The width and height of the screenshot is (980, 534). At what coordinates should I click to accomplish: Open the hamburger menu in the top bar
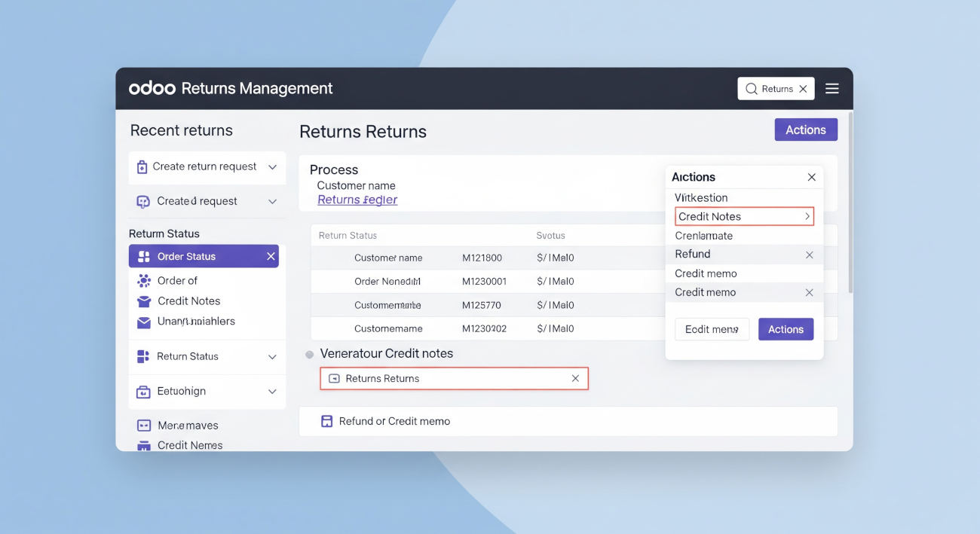click(831, 87)
